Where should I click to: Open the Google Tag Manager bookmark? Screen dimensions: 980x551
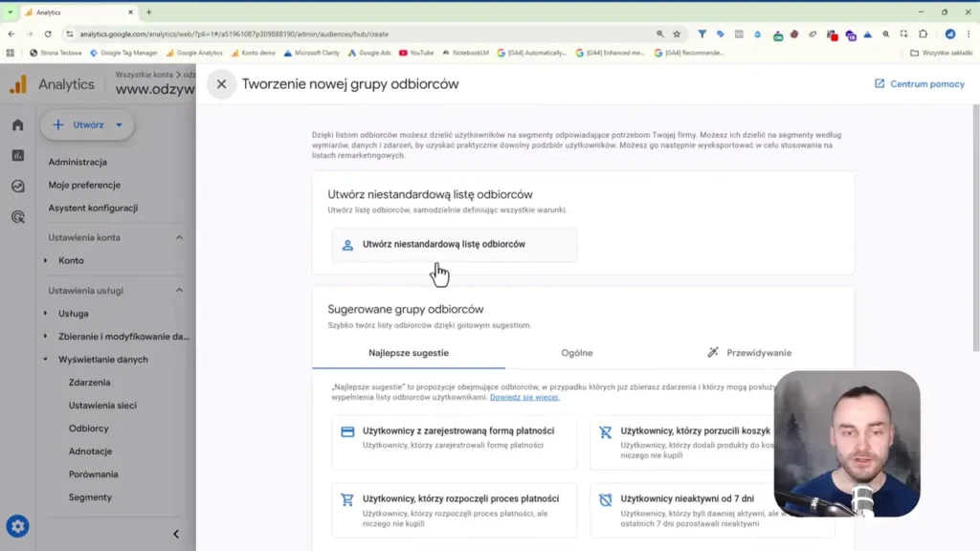tap(123, 54)
